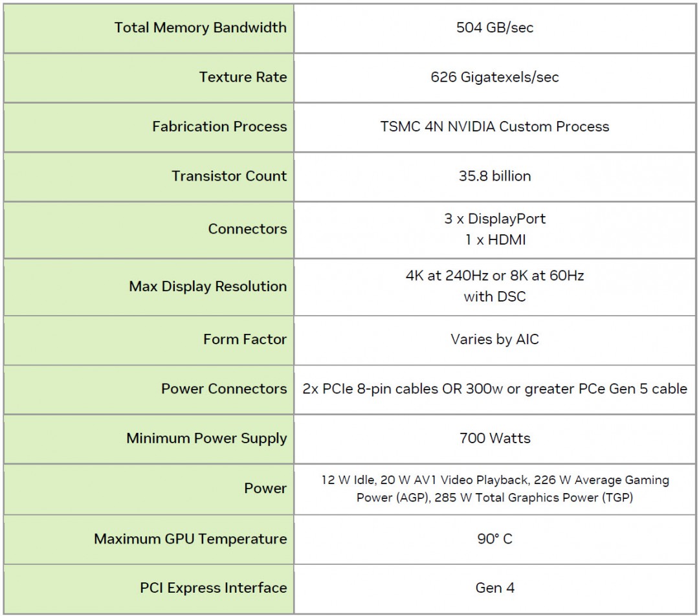Click the 1 x HDMI text
The height and width of the screenshot is (616, 699).
[494, 240]
